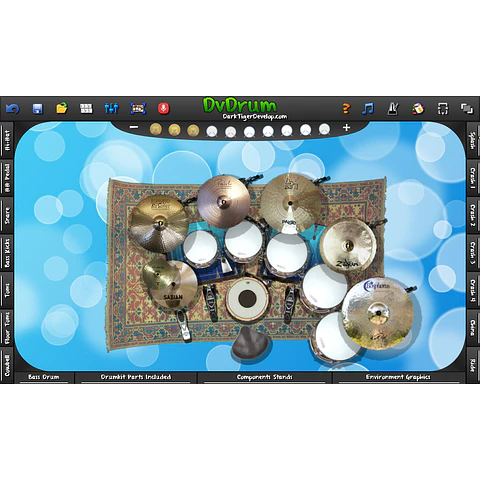Select the last white drum slot before plus
Screen dimensions: 480x480
coord(324,129)
